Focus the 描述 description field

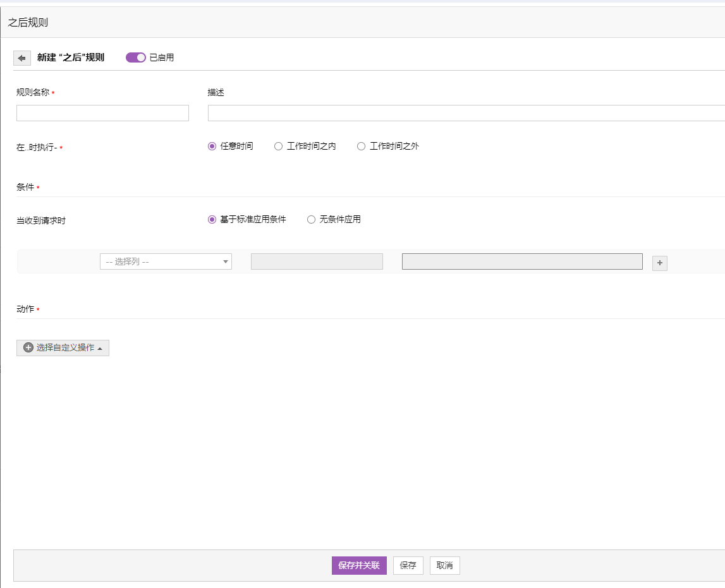(466, 113)
